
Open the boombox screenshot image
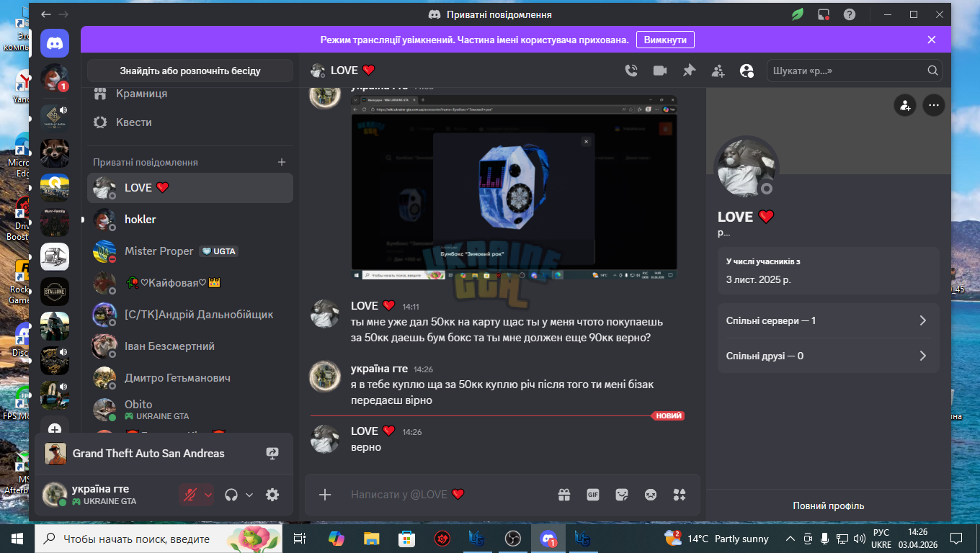tap(514, 187)
